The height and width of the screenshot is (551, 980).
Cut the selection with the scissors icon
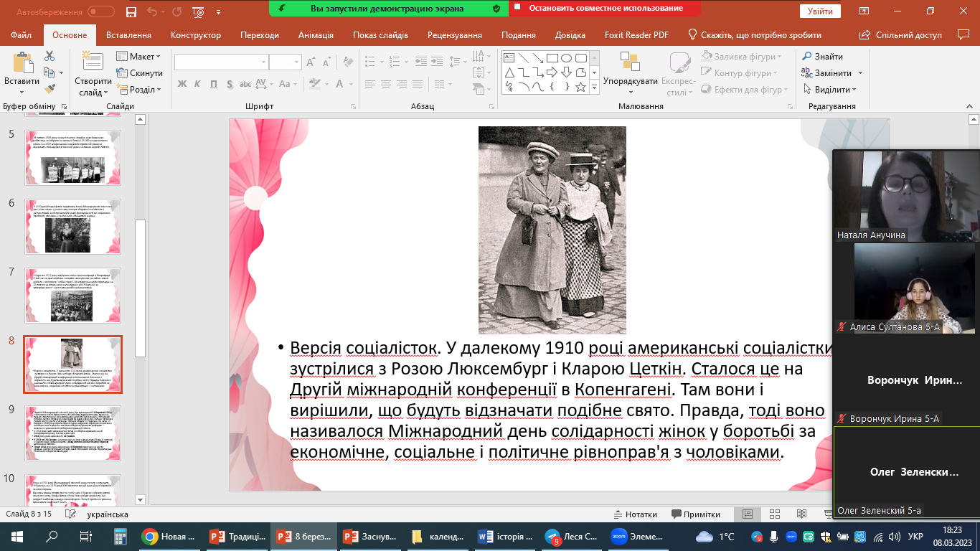[x=50, y=56]
